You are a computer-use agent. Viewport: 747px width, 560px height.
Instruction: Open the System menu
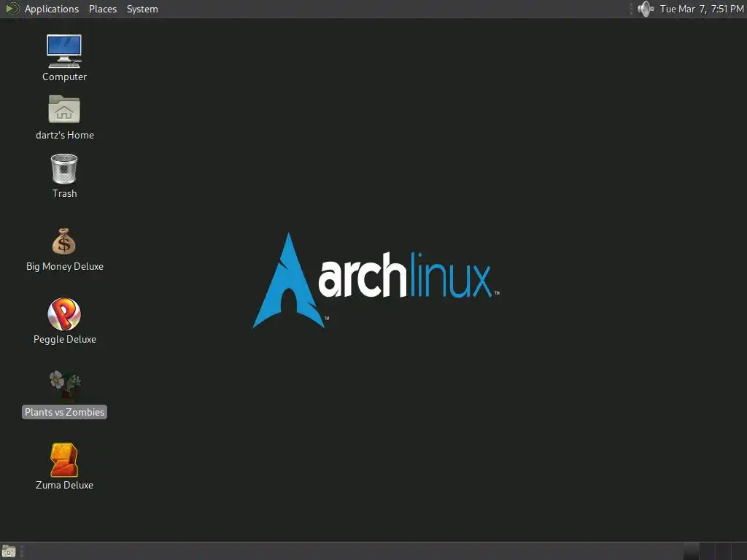tap(142, 9)
